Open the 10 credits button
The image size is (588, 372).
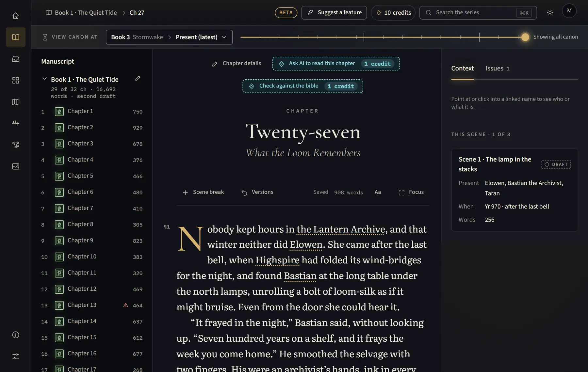[393, 12]
